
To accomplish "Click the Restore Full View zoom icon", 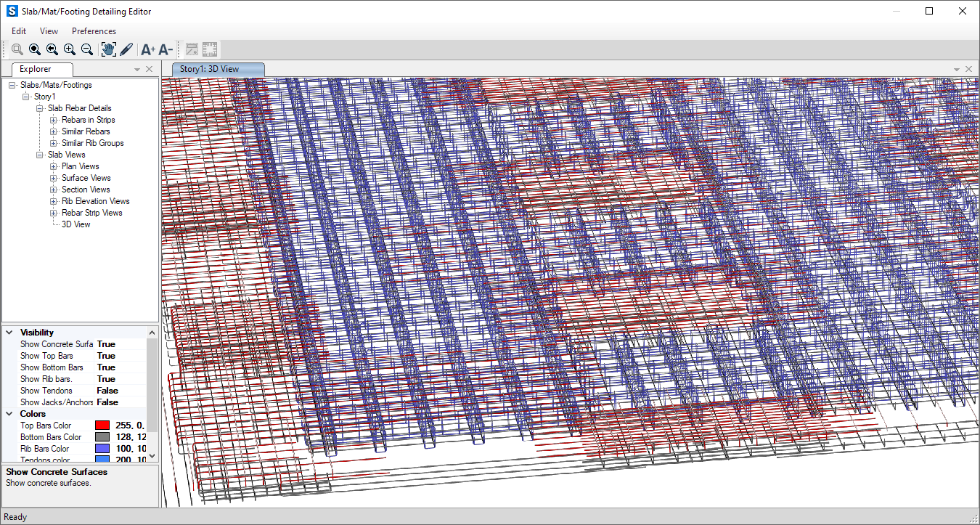I will [35, 49].
